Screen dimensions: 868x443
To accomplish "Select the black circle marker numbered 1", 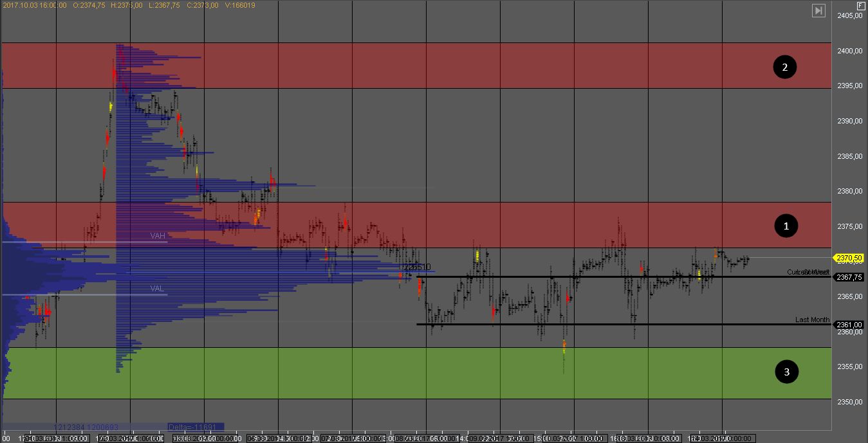I will pos(785,226).
